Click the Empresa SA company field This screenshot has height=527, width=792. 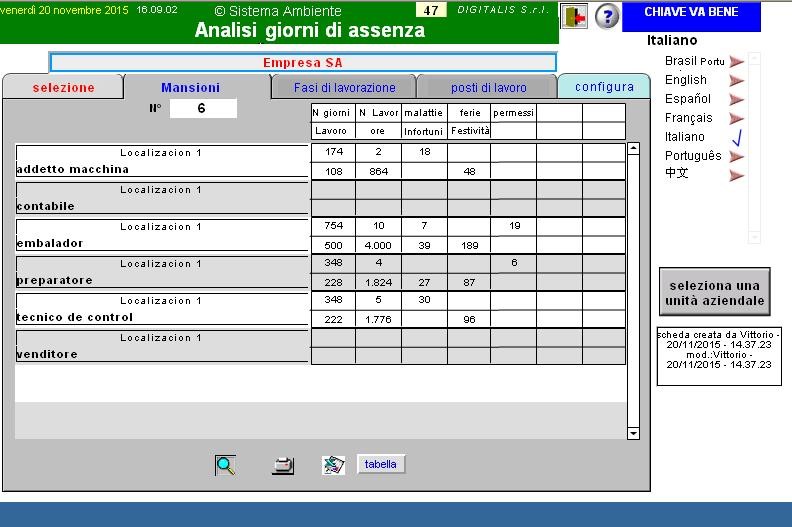pyautogui.click(x=303, y=63)
